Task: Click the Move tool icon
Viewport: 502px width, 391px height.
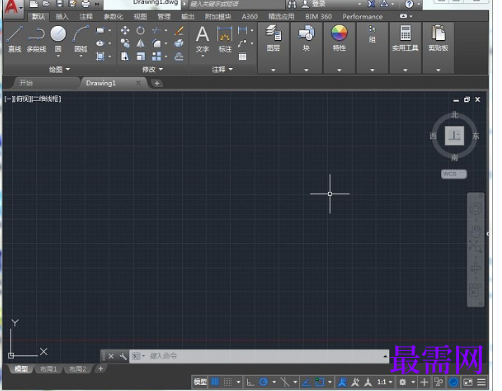Action: [125, 31]
